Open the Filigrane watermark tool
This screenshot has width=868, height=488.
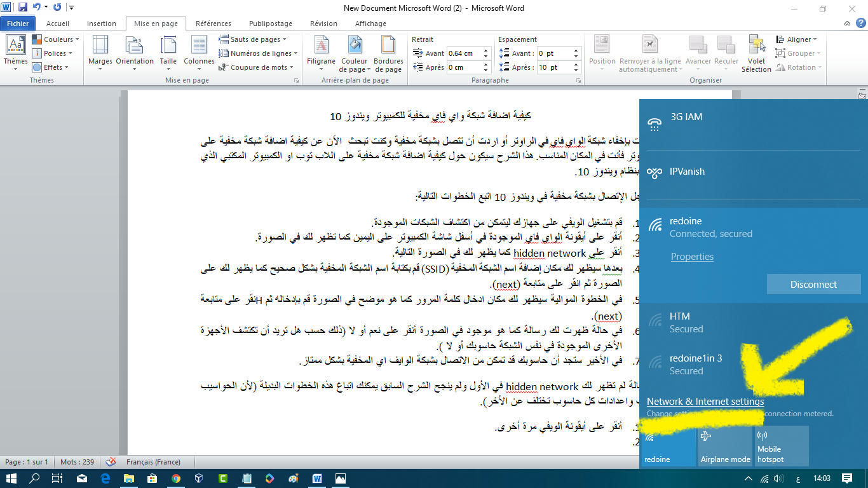[321, 46]
